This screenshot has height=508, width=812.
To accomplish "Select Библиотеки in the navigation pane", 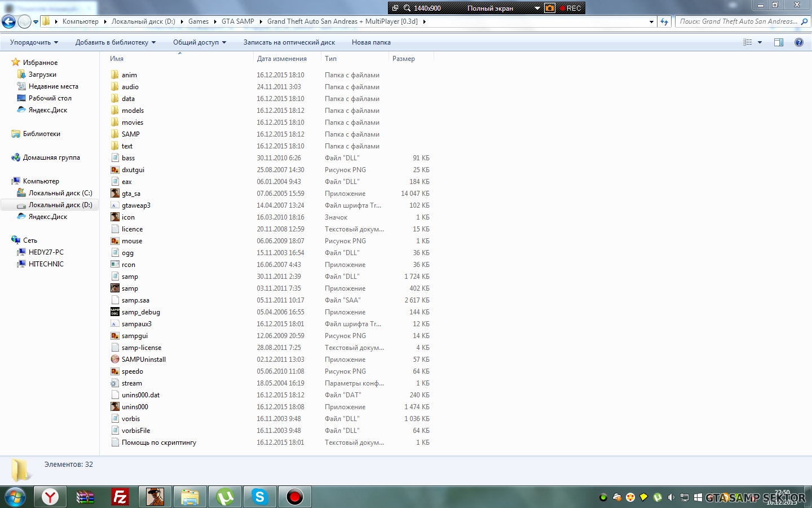I will tap(42, 134).
